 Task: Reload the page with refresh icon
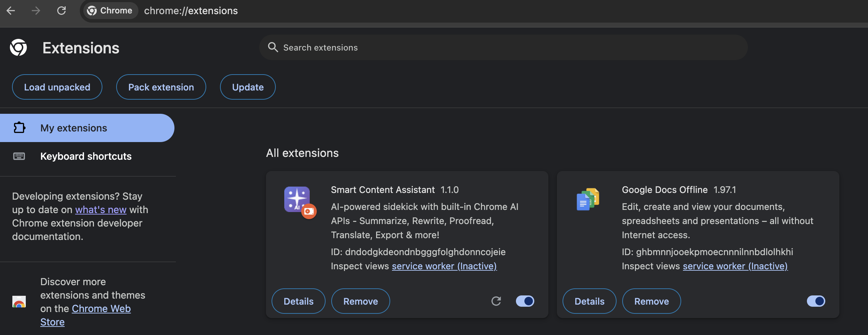pyautogui.click(x=61, y=11)
